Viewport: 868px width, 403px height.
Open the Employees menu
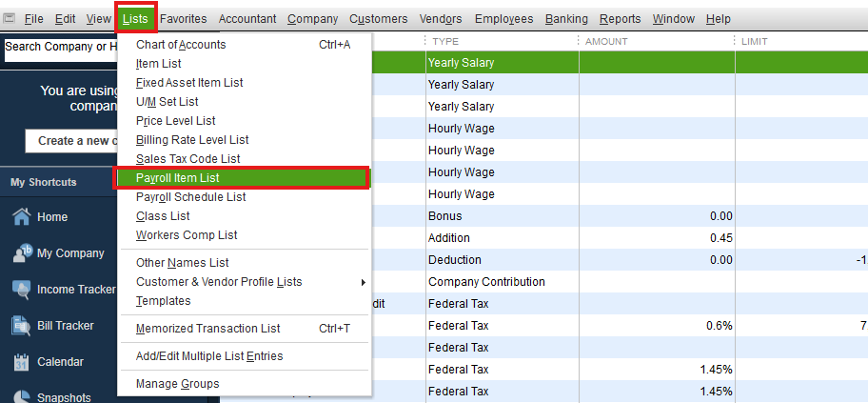[x=503, y=19]
